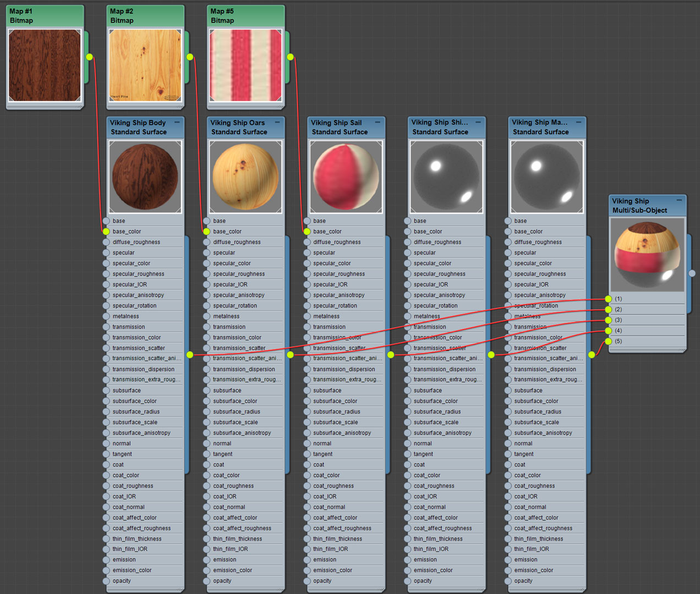Click the Multi/Sub-Object material preview sphere
Viewport: 700px width, 594px height.
point(647,254)
